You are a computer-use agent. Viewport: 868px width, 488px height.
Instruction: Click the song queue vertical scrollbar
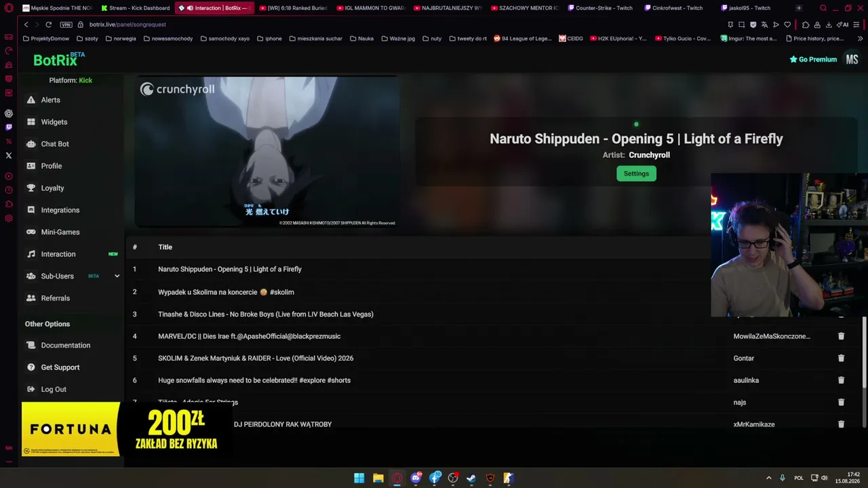(x=864, y=372)
